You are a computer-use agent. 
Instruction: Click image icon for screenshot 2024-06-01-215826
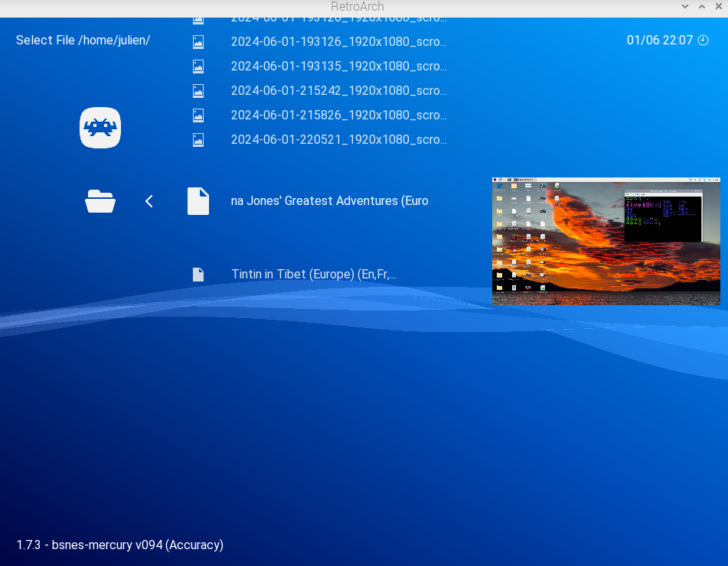click(198, 115)
